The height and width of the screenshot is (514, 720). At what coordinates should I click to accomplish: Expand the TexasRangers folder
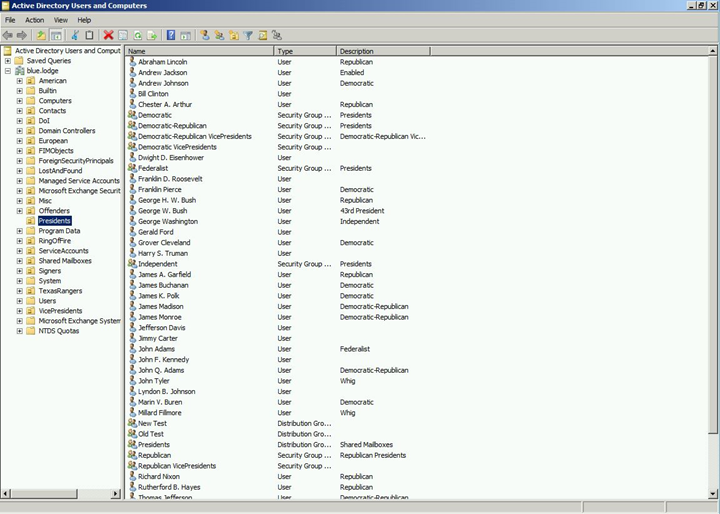pyautogui.click(x=20, y=291)
